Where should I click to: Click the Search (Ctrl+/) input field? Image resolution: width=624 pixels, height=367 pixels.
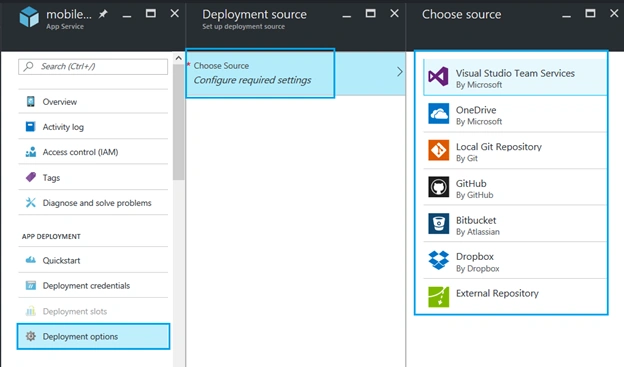coord(93,66)
